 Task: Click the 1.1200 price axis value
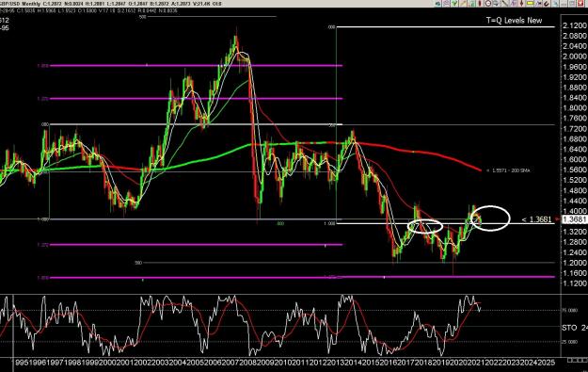coord(575,283)
